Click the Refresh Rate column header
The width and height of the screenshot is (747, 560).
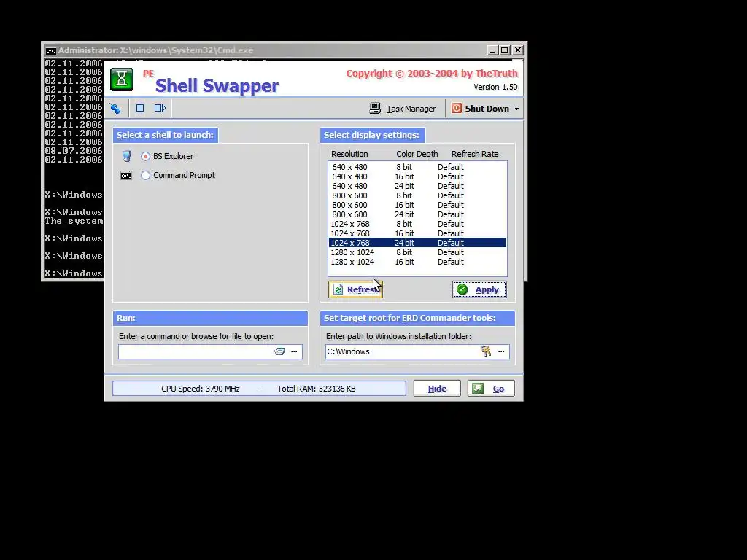click(475, 154)
